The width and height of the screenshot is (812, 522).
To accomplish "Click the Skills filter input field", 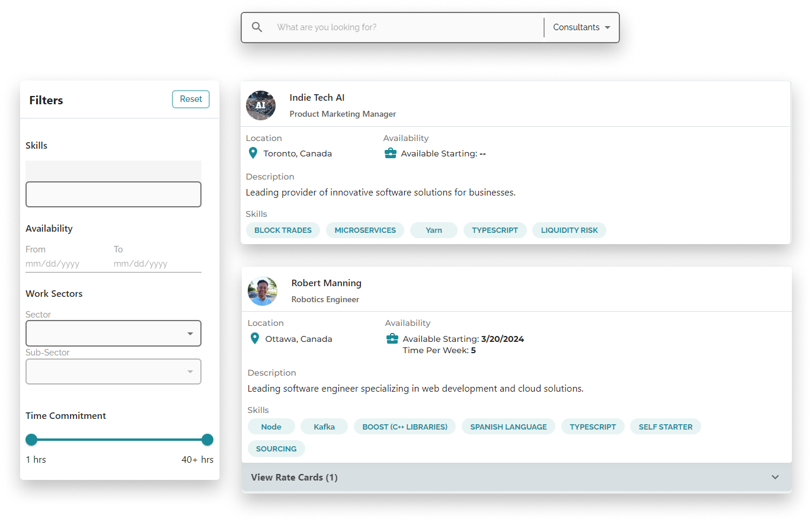I will [x=113, y=194].
